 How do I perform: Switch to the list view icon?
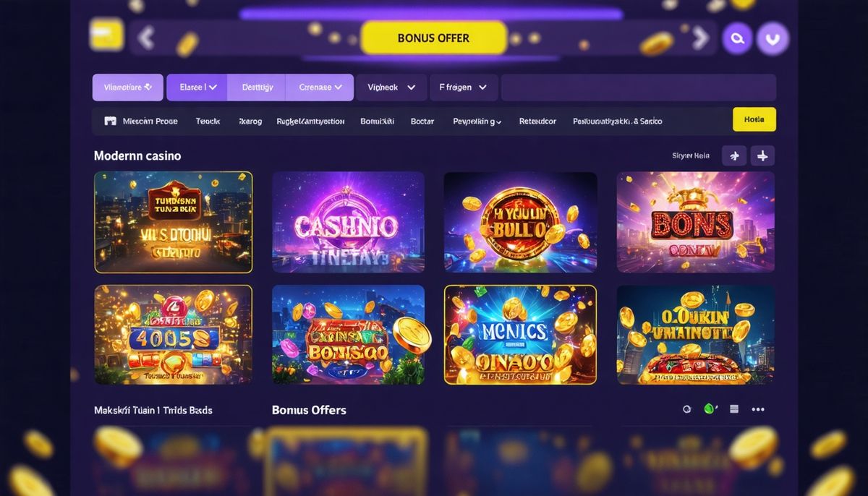click(x=734, y=409)
